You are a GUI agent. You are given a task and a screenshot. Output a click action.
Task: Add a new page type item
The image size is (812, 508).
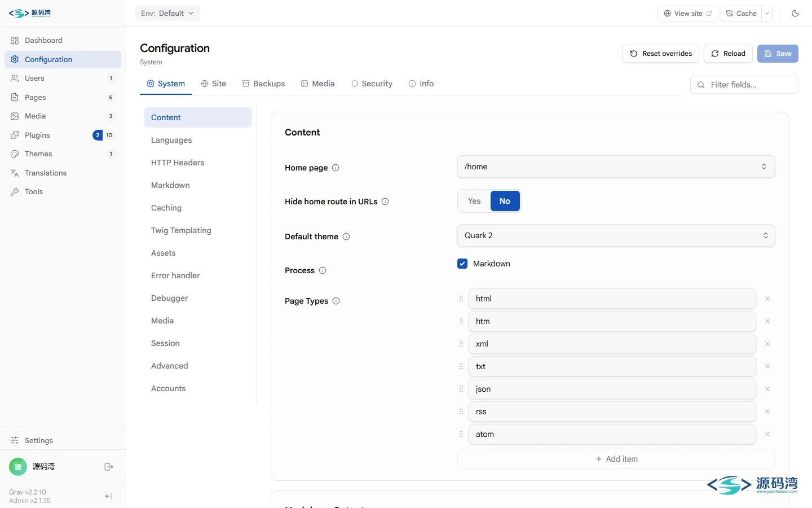(616, 459)
